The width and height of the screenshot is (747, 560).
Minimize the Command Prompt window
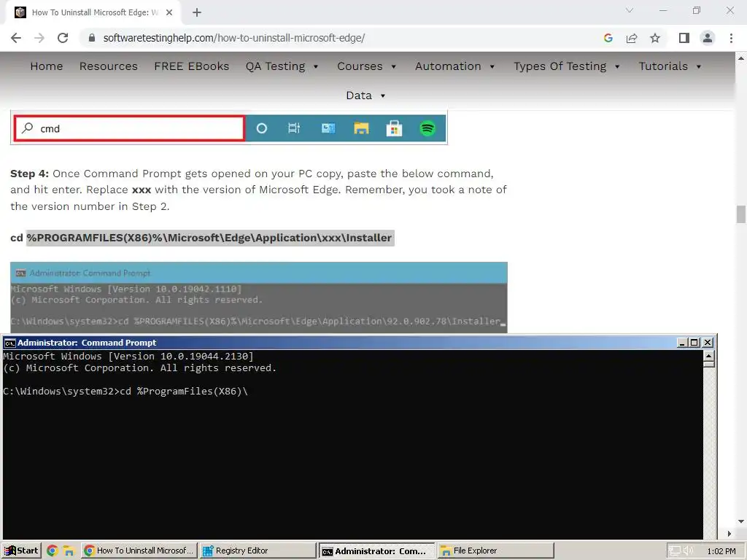pyautogui.click(x=682, y=343)
